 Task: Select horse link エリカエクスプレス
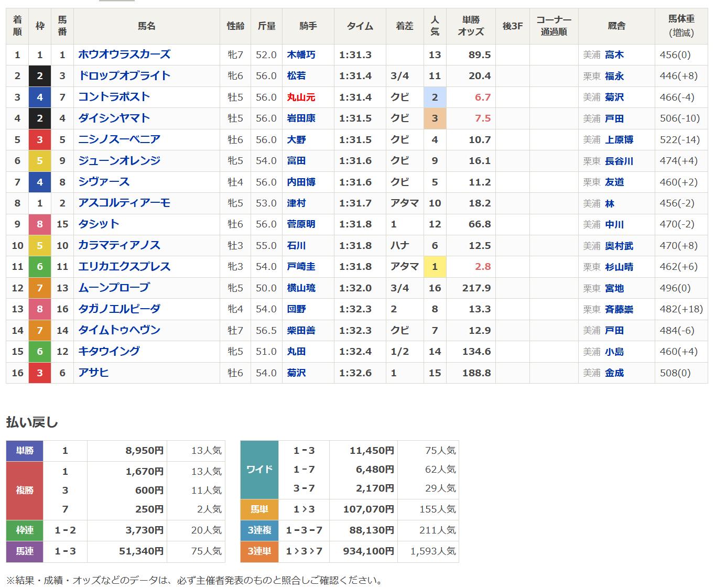pos(124,266)
